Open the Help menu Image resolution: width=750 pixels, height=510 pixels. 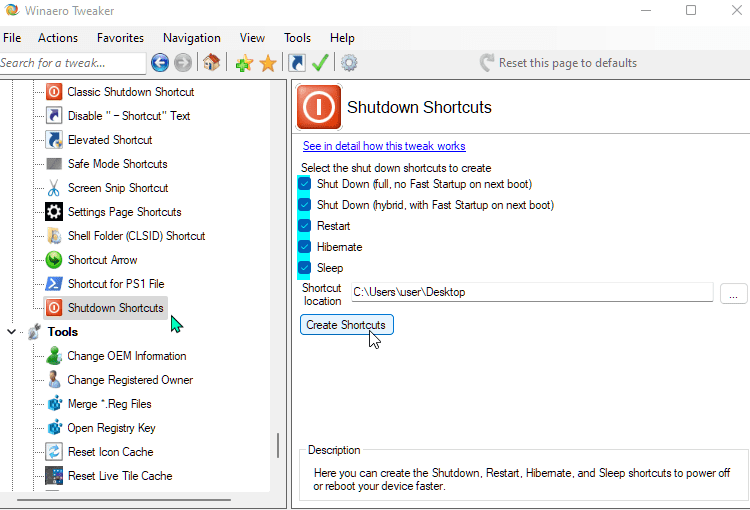click(342, 38)
